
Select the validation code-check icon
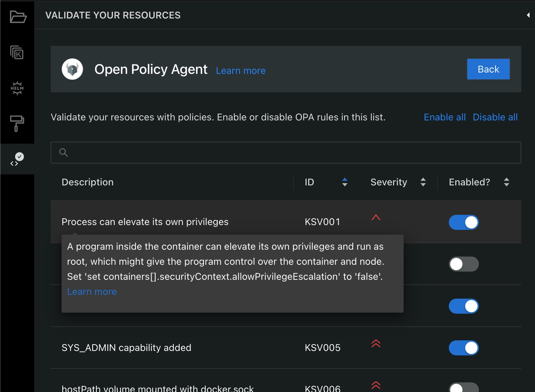click(x=17, y=159)
